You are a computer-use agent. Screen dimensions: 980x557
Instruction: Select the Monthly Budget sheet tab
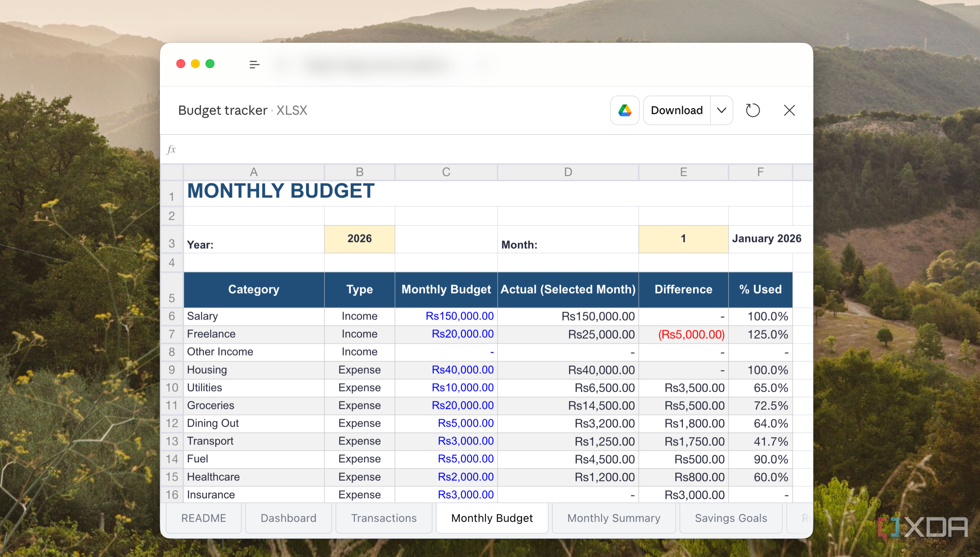492,518
